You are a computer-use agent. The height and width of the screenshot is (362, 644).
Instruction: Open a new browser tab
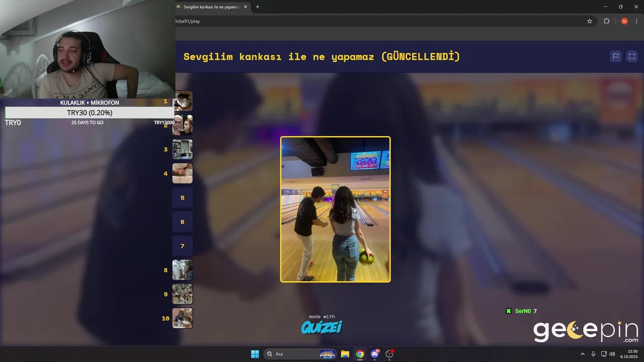(x=258, y=7)
